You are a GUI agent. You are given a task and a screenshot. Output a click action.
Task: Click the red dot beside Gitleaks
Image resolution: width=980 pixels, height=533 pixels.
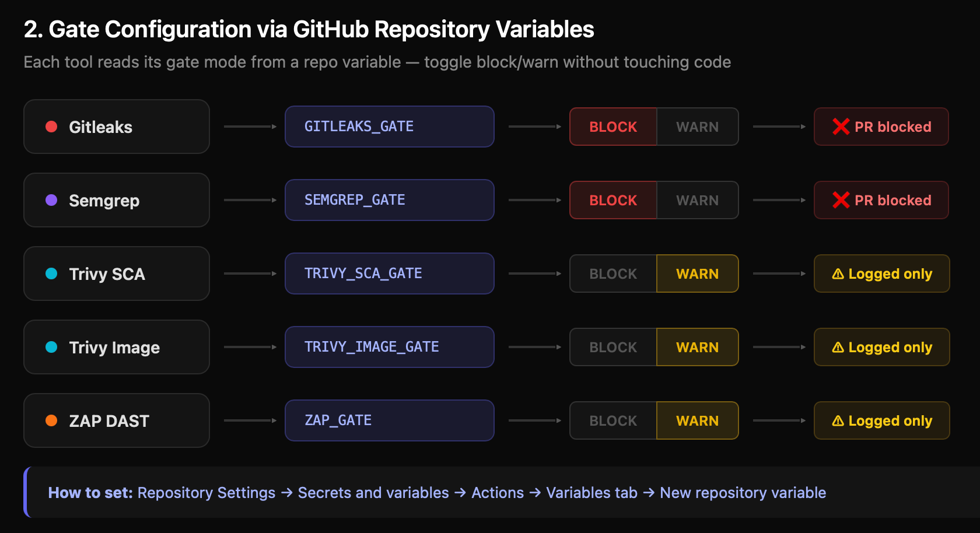tap(51, 127)
